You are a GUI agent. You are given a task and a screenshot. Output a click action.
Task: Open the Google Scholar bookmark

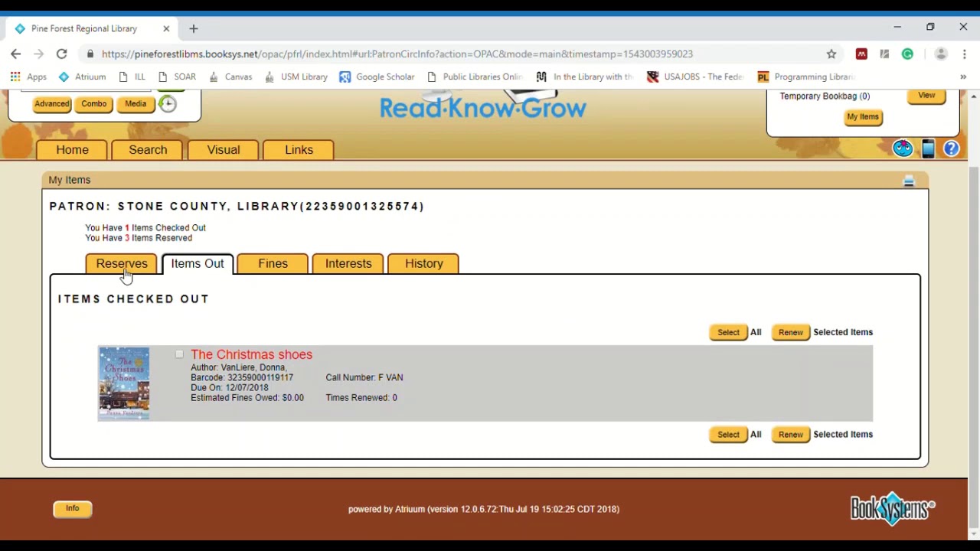coord(377,77)
